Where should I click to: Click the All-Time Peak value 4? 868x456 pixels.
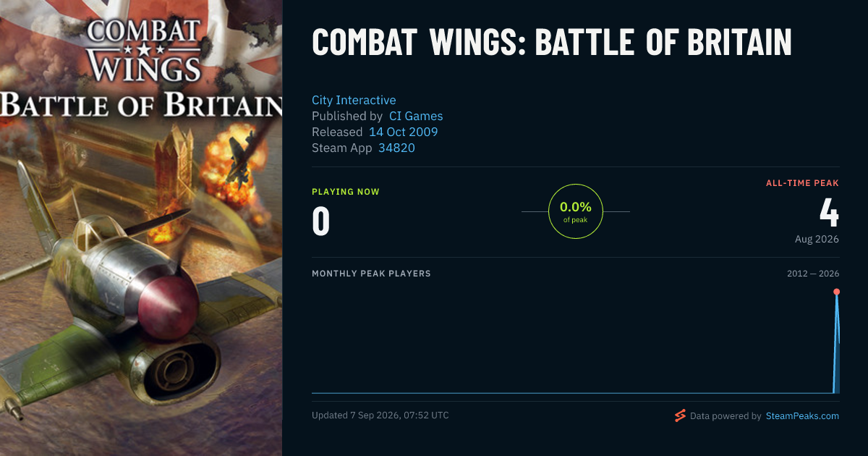[829, 212]
